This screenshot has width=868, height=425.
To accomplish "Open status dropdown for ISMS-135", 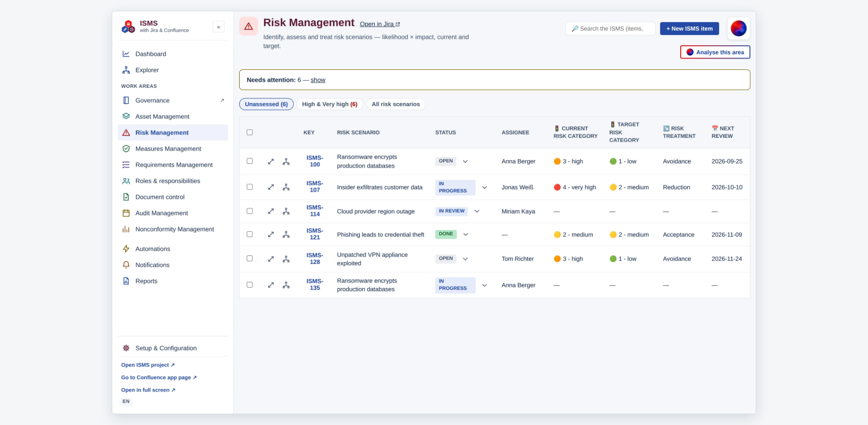I will point(484,285).
